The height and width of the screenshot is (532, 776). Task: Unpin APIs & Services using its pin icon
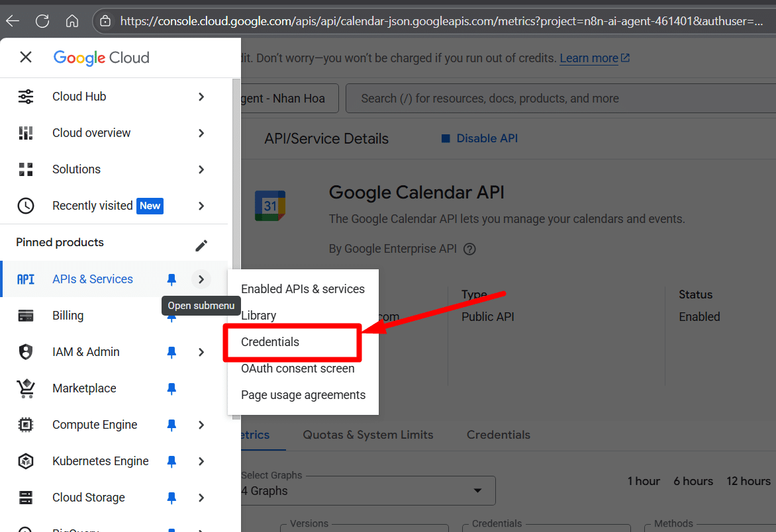click(x=171, y=279)
